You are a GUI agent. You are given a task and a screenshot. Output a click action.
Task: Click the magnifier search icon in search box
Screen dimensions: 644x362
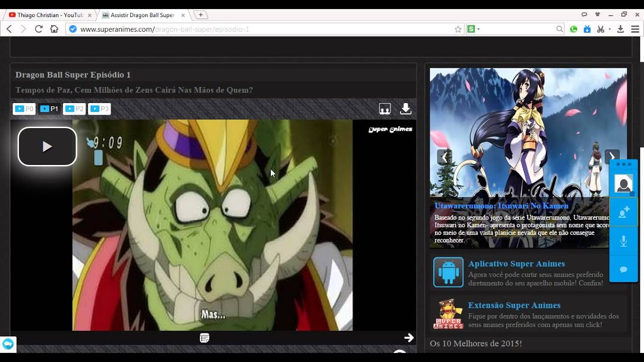click(559, 29)
